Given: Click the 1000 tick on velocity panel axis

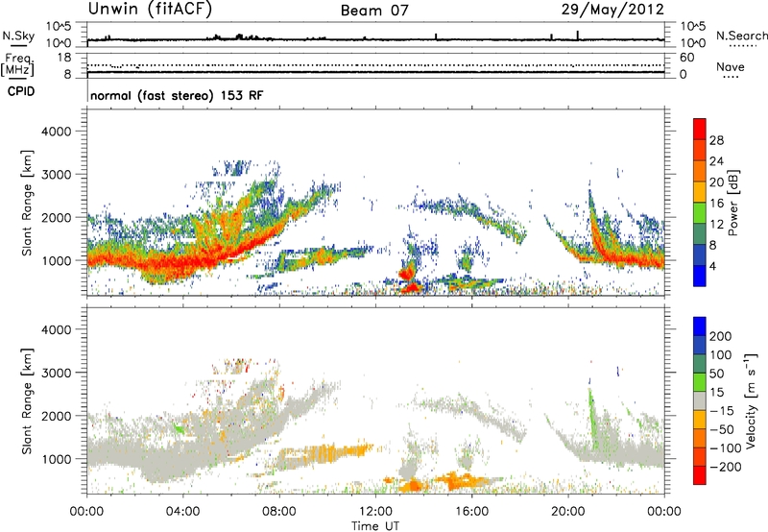Looking at the screenshot, I should [56, 459].
